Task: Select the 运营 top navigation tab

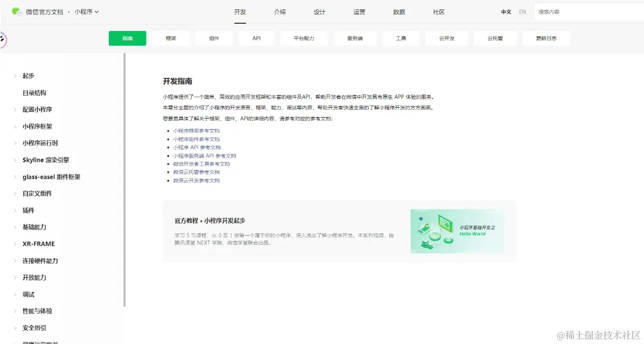Action: tap(359, 12)
